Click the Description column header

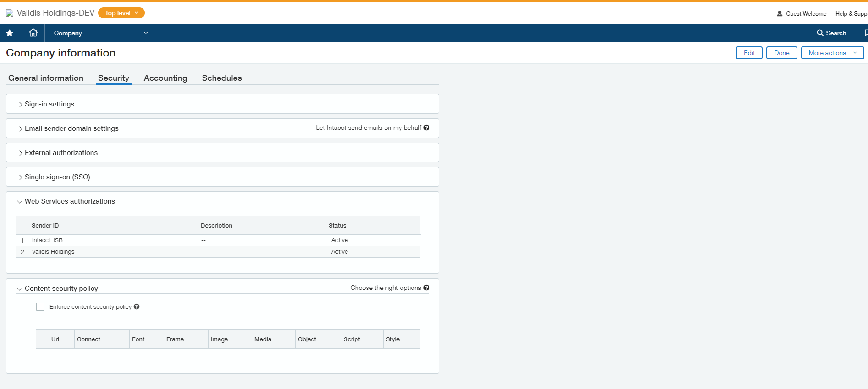pyautogui.click(x=262, y=225)
